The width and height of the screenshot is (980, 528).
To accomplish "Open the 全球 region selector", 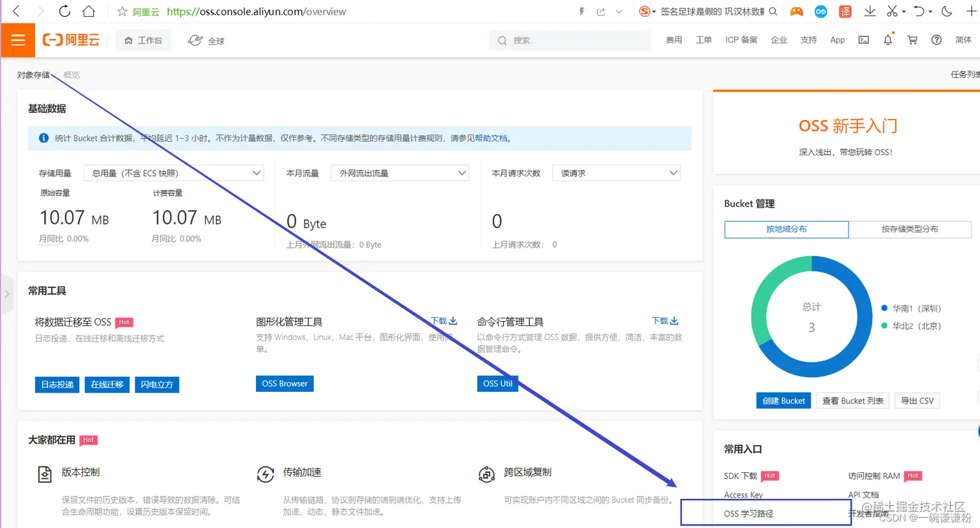I will point(206,40).
